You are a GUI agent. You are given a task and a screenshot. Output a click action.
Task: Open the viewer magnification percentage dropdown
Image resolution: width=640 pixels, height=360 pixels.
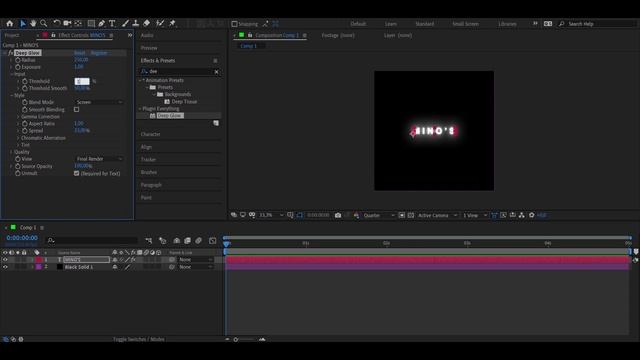[271, 215]
